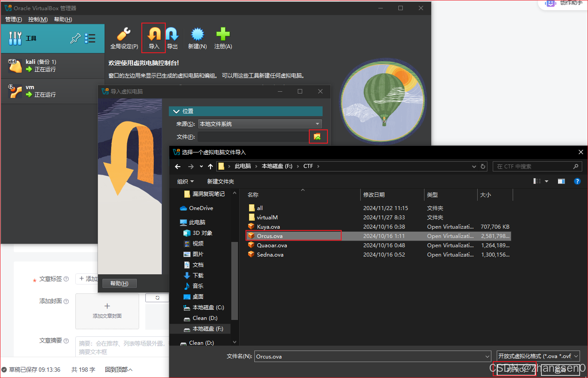Image resolution: width=588 pixels, height=378 pixels.
Task: Click the Export (导出) appliance icon
Action: (x=172, y=38)
